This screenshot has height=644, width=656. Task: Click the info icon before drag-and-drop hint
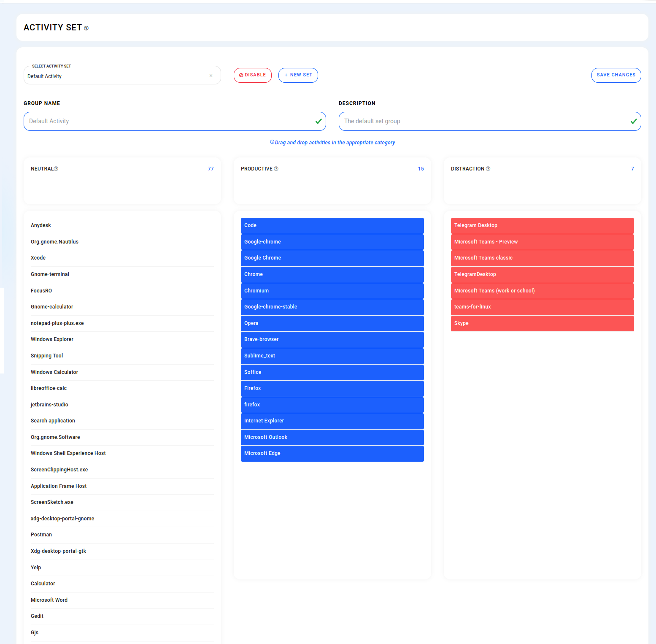pyautogui.click(x=272, y=142)
